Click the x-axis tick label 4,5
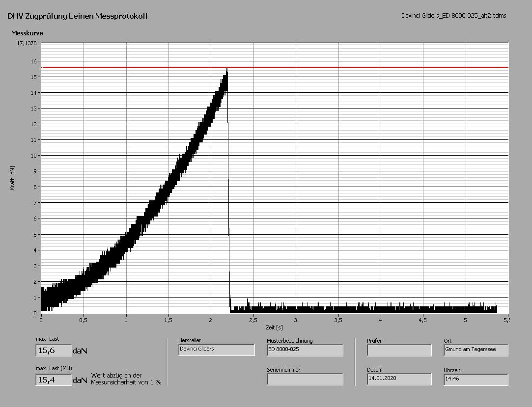Viewport: 532px width, 407px height. (423, 320)
